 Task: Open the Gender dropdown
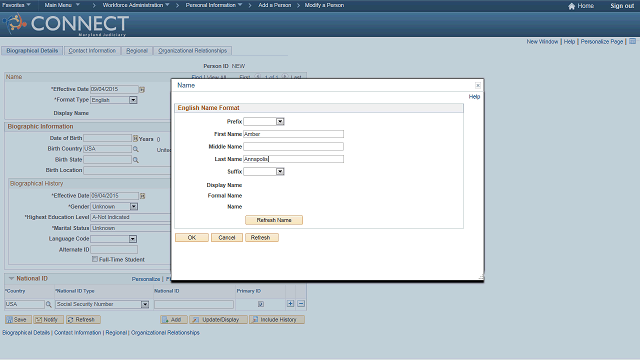pos(133,207)
